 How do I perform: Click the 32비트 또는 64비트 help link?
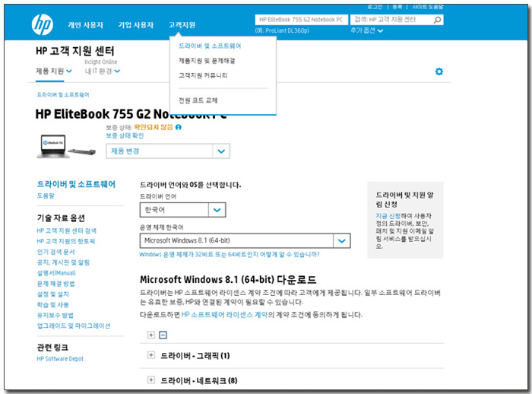230,254
